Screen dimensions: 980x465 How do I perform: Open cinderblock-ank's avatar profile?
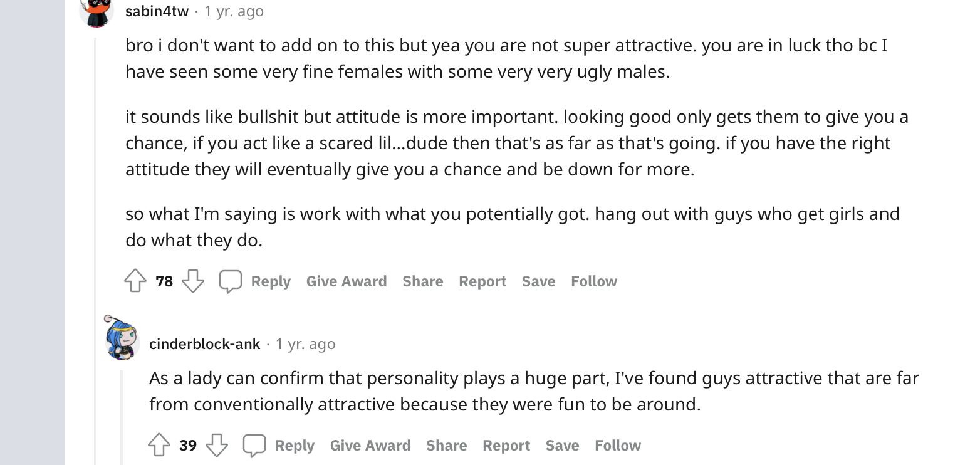tap(122, 338)
